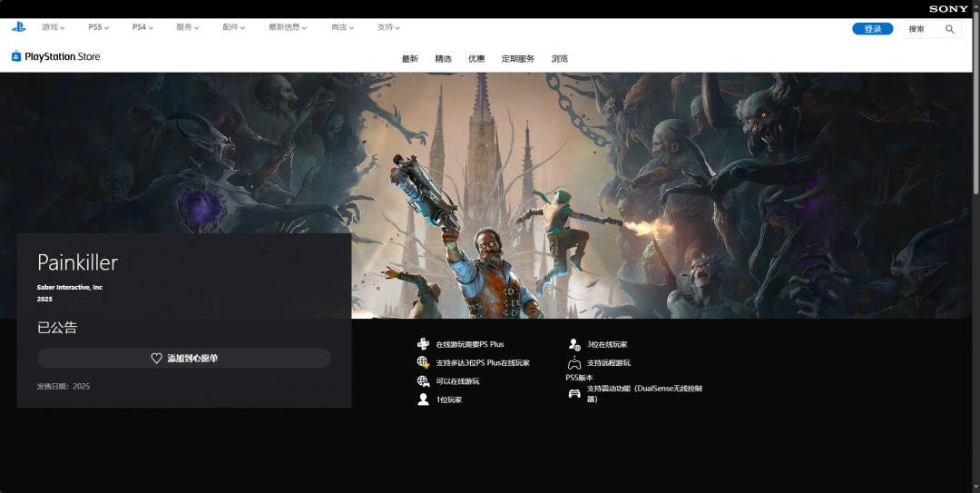Click the PlayStation Store bag logo
Viewport: 980px width, 493px height.
coord(16,56)
